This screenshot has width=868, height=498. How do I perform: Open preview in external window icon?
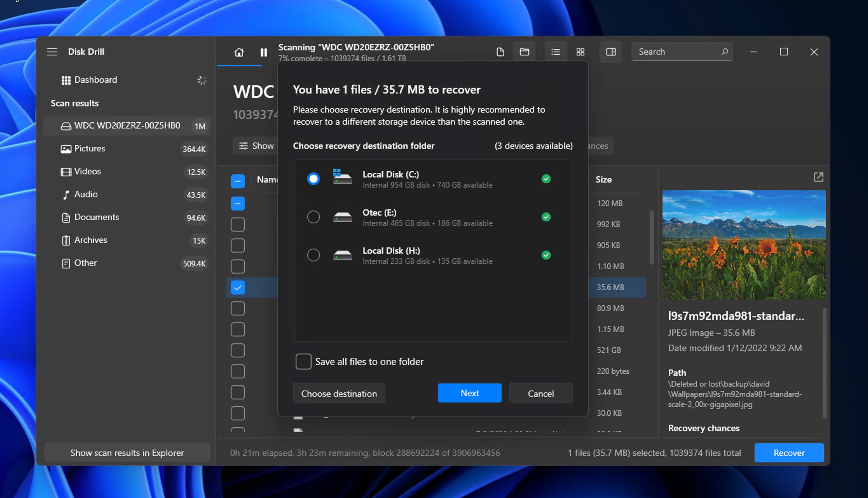click(818, 177)
